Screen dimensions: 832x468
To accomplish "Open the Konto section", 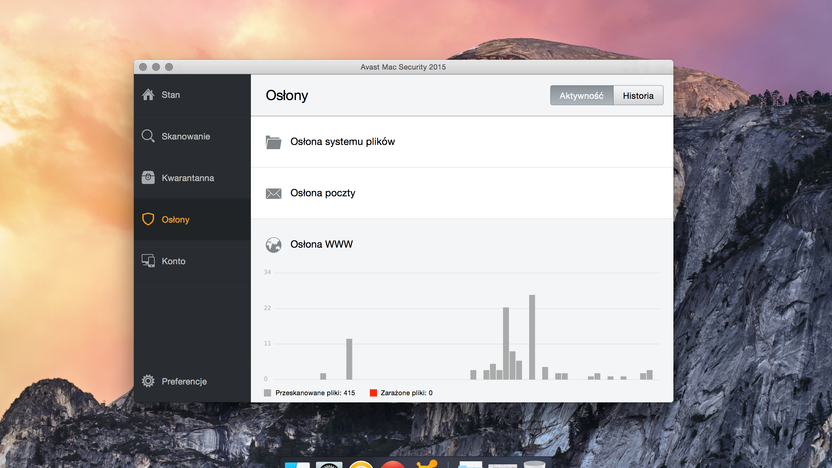I will coord(192,261).
